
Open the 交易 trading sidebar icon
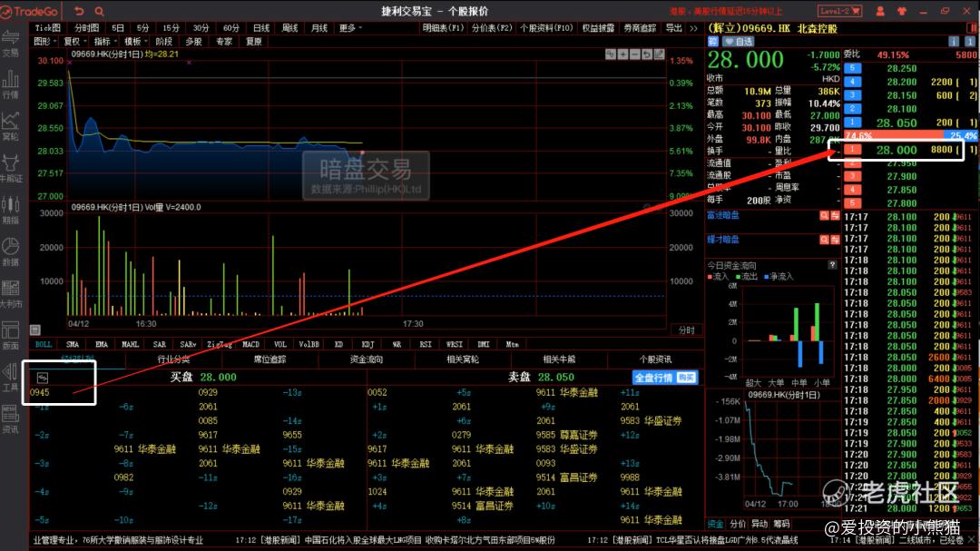tap(11, 43)
